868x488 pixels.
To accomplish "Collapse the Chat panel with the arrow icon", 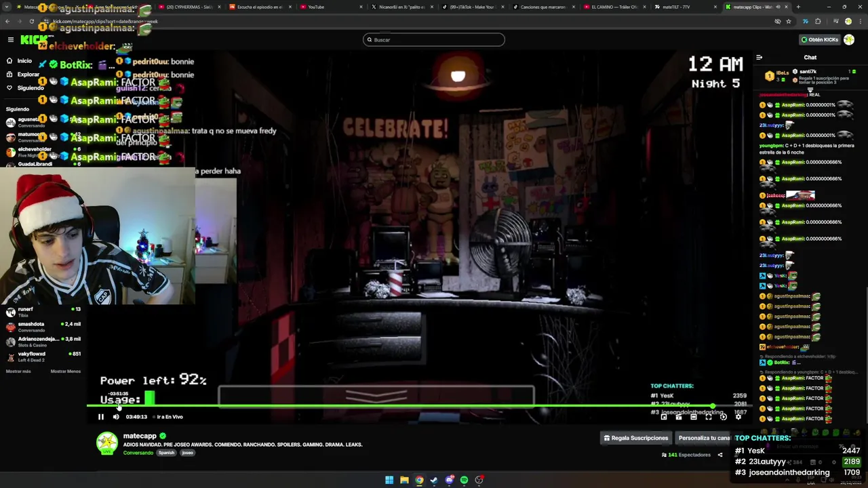I will (759, 58).
